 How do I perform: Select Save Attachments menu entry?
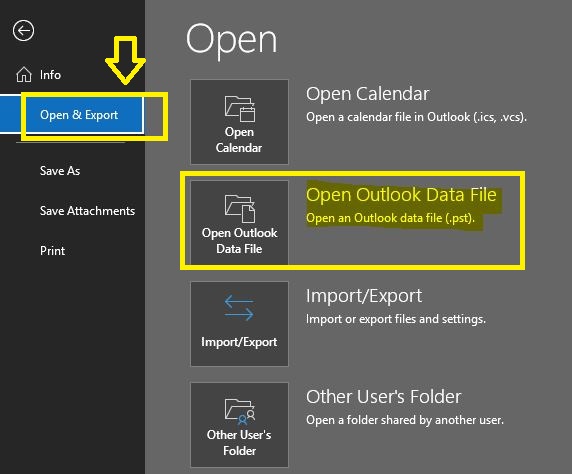87,211
